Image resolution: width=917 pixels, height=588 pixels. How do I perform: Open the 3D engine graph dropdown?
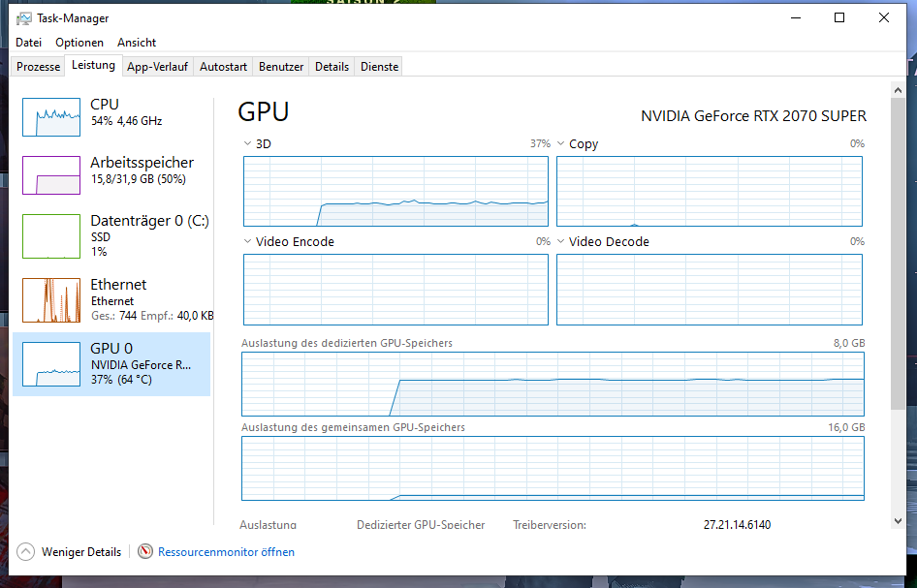pyautogui.click(x=248, y=144)
